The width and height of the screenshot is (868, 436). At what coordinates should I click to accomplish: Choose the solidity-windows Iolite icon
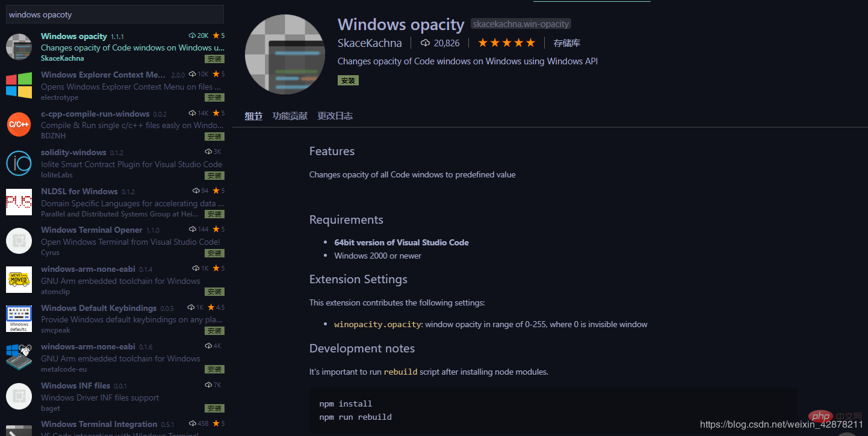[19, 163]
